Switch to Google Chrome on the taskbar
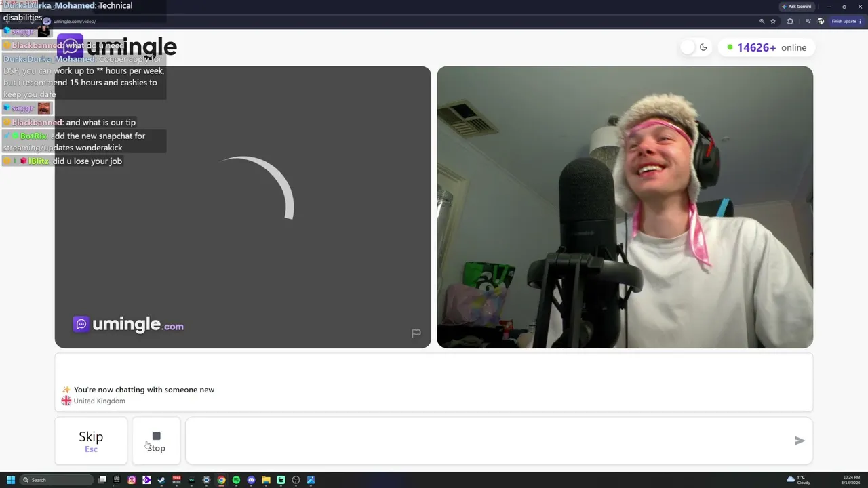Screen dimensions: 868x488 click(221, 480)
